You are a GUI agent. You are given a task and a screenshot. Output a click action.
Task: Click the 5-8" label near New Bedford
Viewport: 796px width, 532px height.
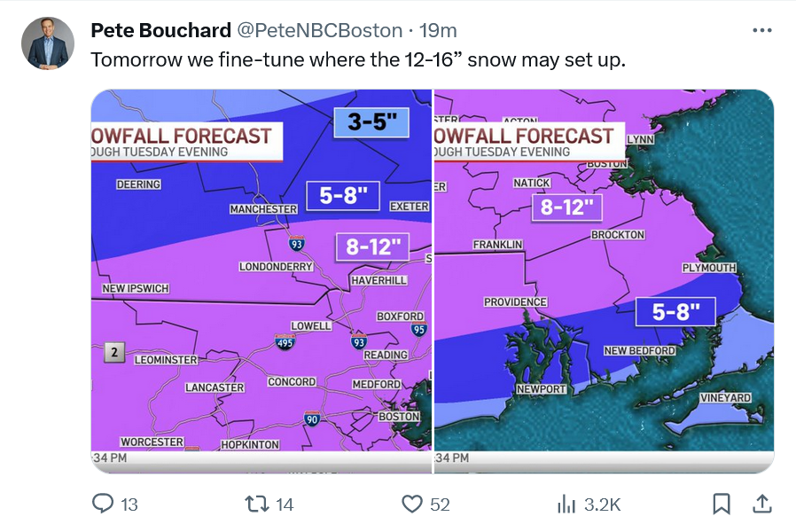pos(675,312)
